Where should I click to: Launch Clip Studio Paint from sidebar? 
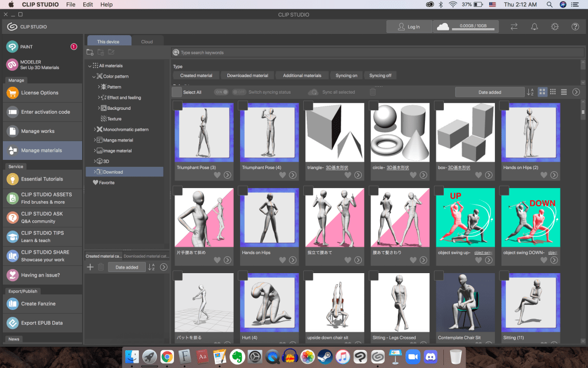click(x=27, y=47)
